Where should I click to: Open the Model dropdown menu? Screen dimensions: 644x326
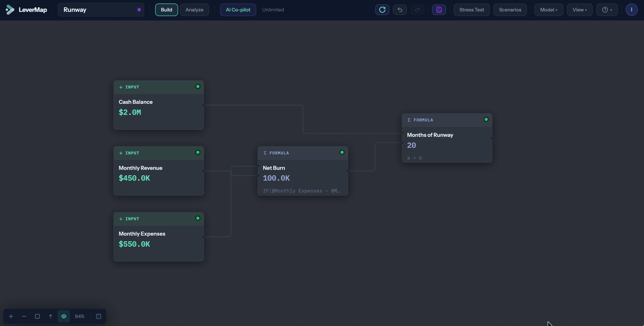pyautogui.click(x=548, y=10)
